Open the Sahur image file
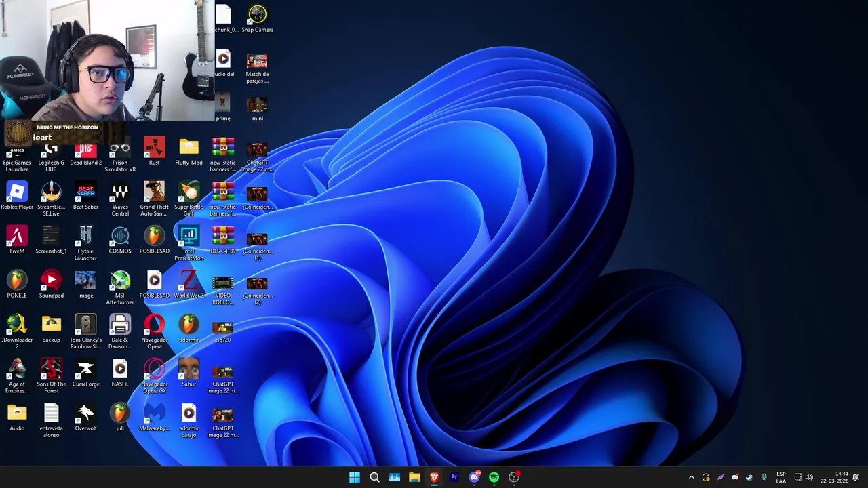The width and height of the screenshot is (868, 488). point(189,373)
